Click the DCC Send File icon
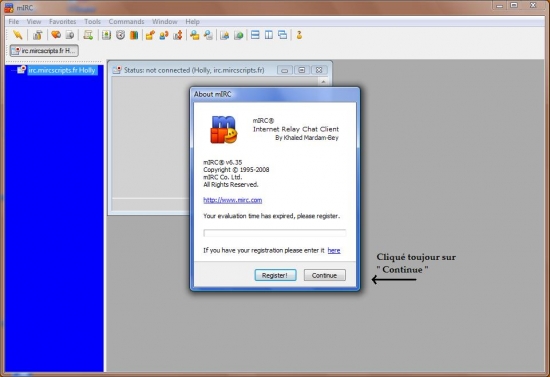 [150, 35]
